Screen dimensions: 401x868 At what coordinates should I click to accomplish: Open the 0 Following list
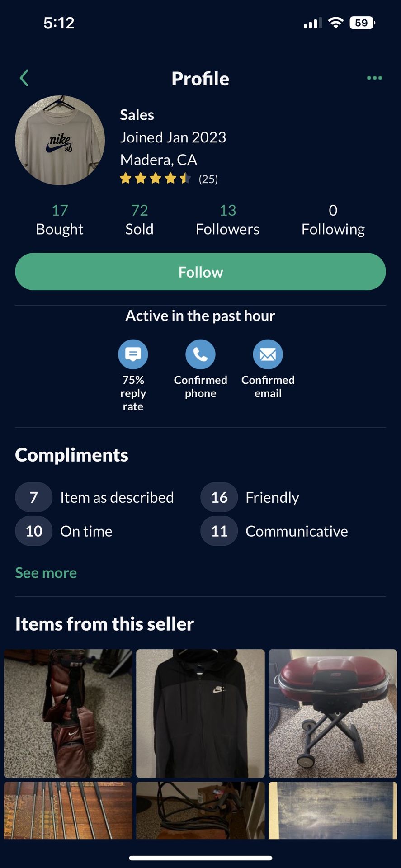333,220
